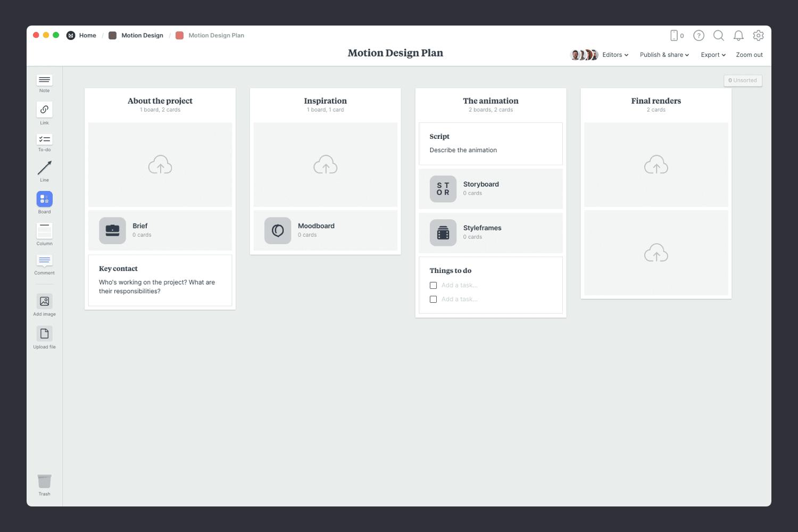This screenshot has width=798, height=532.
Task: Open the Trash
Action: (44, 482)
